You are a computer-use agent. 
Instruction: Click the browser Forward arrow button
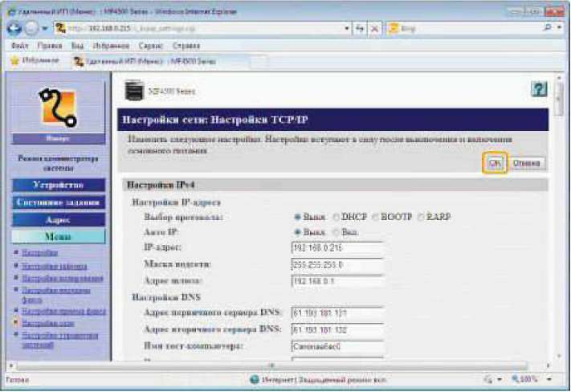coord(31,28)
